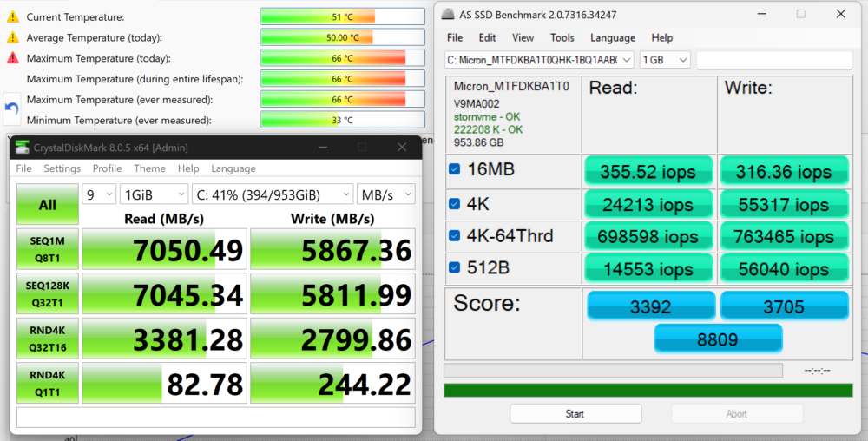This screenshot has width=868, height=441.
Task: Click the 5867.36 SEQ1M write result
Action: [x=332, y=249]
